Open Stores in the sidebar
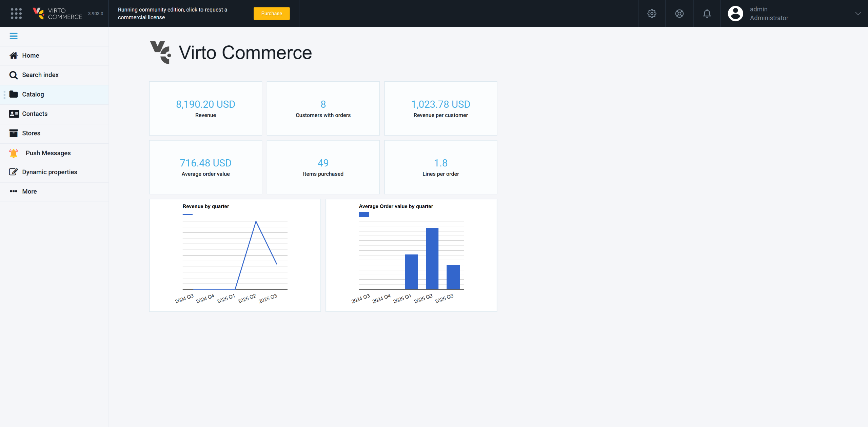Image resolution: width=868 pixels, height=427 pixels. click(31, 133)
